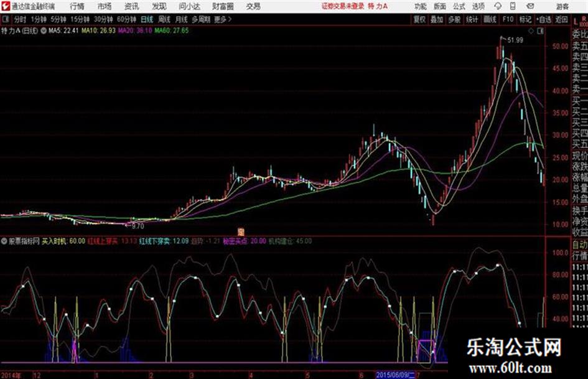Open the customer service headset icon
588x379 pixels.
pos(498,6)
